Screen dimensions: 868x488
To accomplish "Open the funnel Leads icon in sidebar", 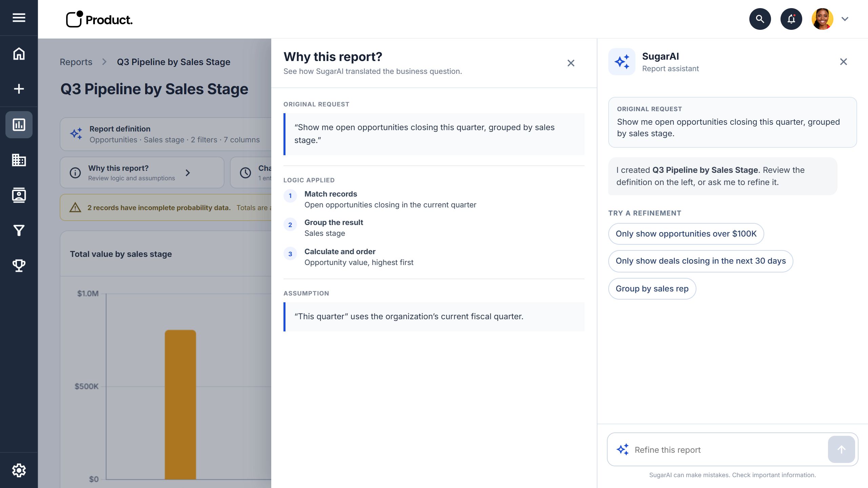I will point(19,230).
